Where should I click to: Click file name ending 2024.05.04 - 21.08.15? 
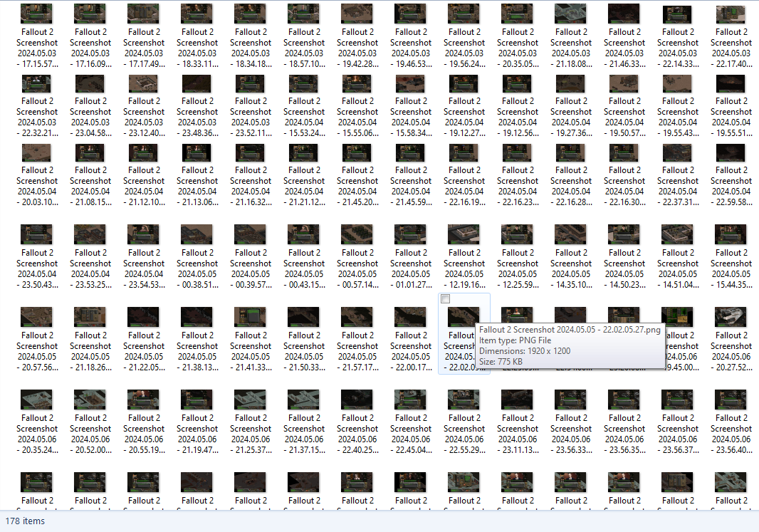(x=90, y=187)
